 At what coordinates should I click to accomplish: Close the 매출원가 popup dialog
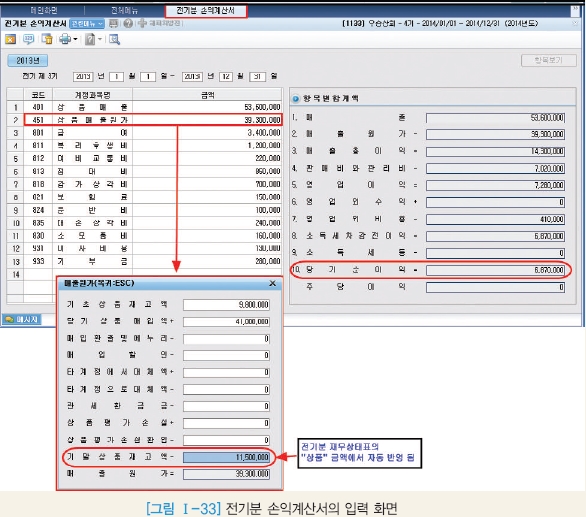click(272, 283)
